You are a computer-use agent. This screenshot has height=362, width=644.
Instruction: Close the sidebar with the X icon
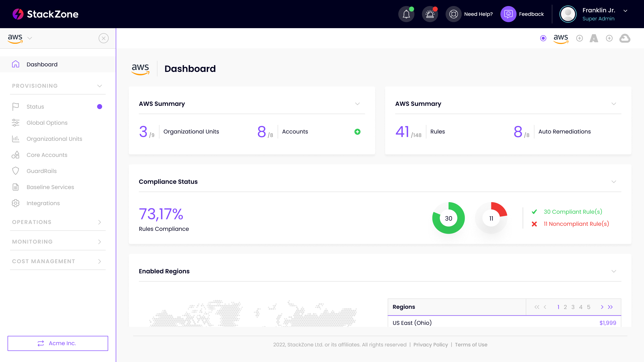coord(104,38)
